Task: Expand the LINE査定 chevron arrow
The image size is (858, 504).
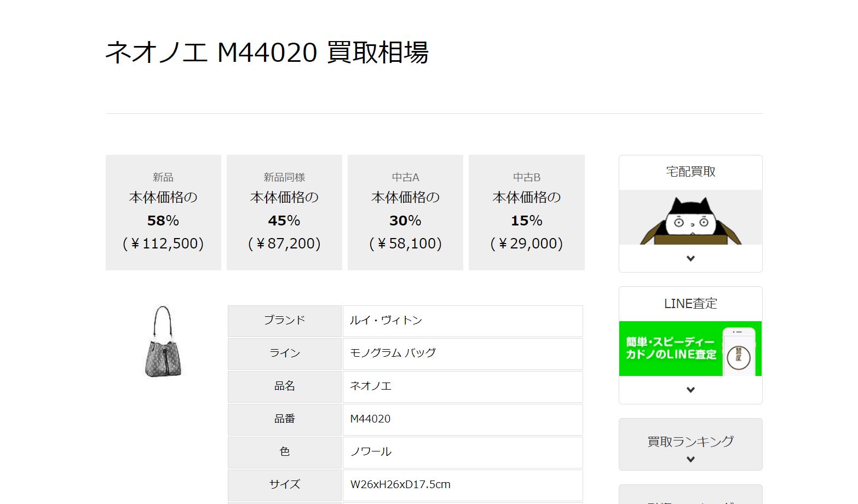Action: [x=690, y=390]
